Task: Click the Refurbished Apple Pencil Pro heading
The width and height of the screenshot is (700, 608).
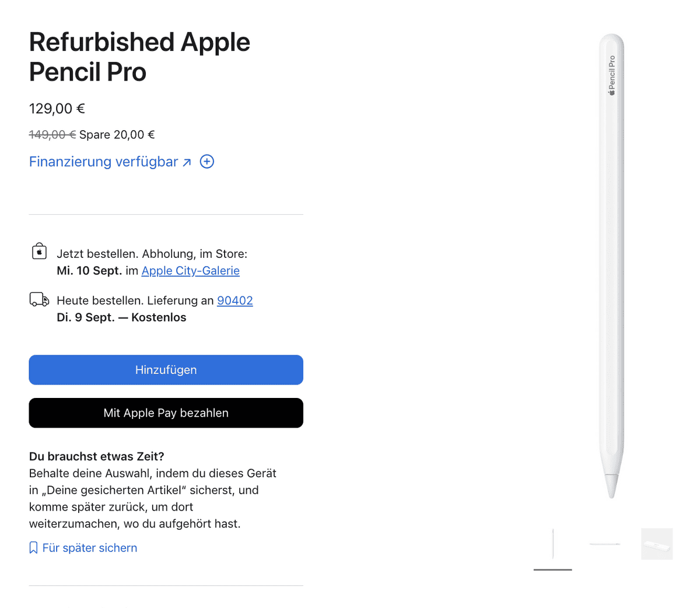Action: coord(140,57)
